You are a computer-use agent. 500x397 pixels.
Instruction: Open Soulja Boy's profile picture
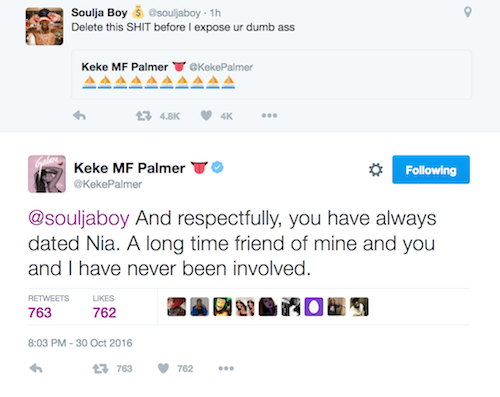pos(44,26)
